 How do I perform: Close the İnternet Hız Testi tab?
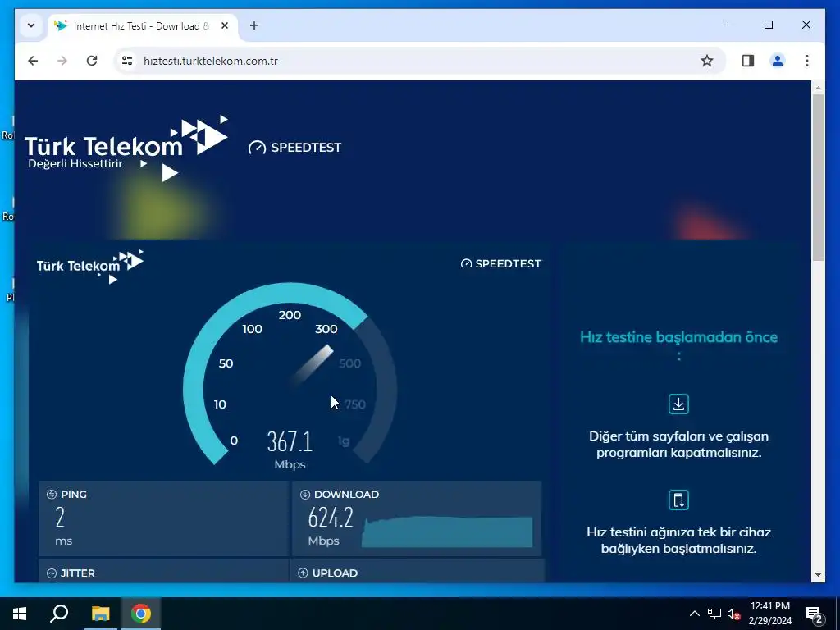pos(225,25)
